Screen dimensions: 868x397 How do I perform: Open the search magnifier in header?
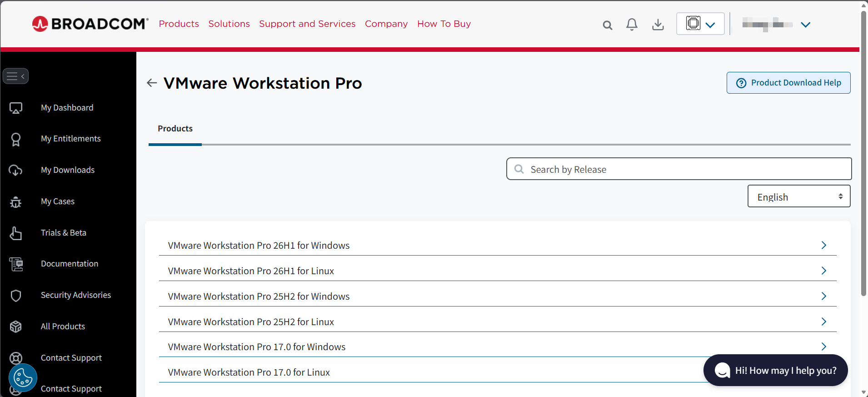coord(608,25)
